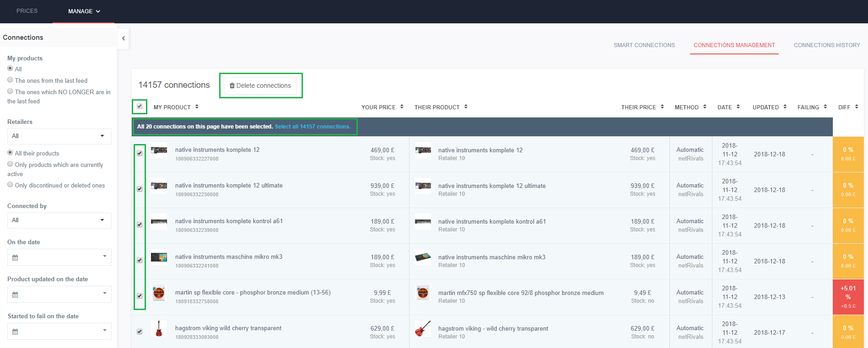This screenshot has width=868, height=348.
Task: Click product code 180906332241008
Action: 197,266
